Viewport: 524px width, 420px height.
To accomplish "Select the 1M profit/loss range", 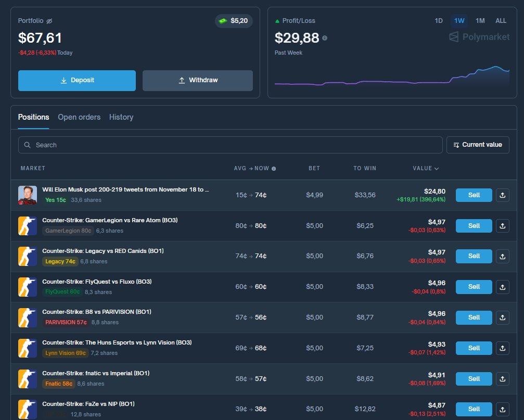I will tap(480, 21).
